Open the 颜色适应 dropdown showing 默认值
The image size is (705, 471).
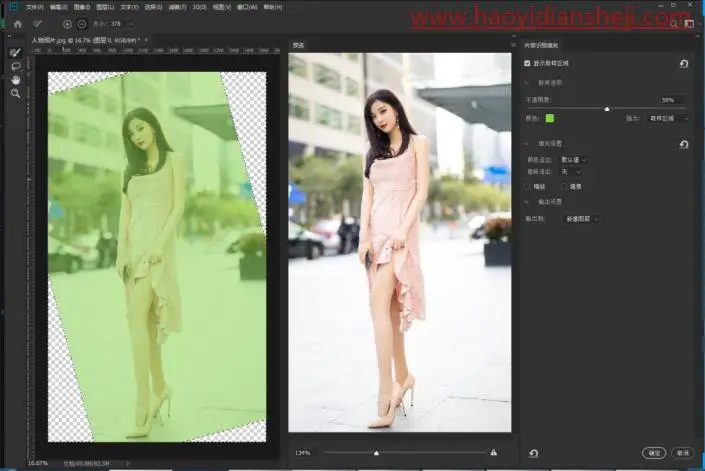573,160
